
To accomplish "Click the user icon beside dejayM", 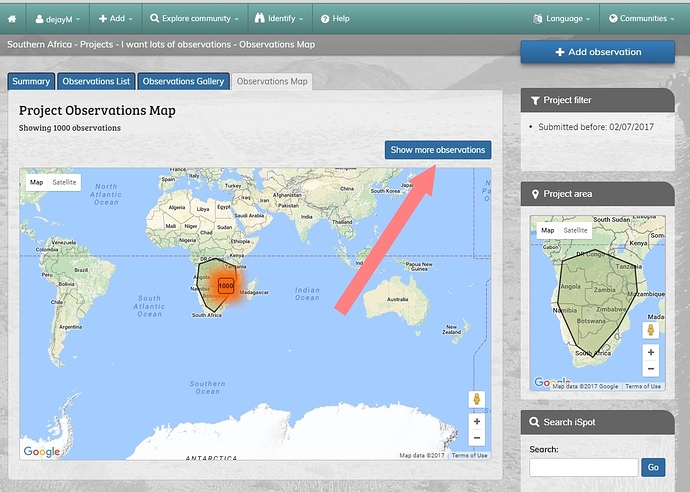I will pyautogui.click(x=39, y=19).
